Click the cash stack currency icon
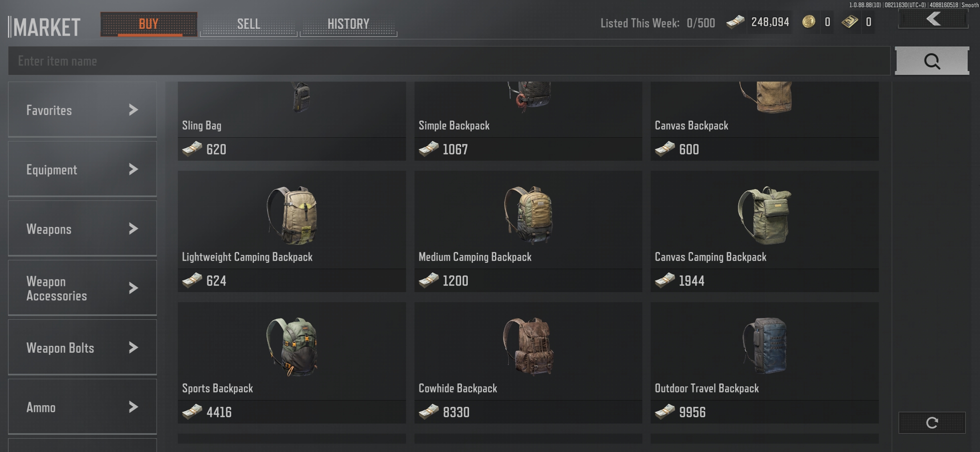The height and width of the screenshot is (452, 980). click(x=735, y=22)
